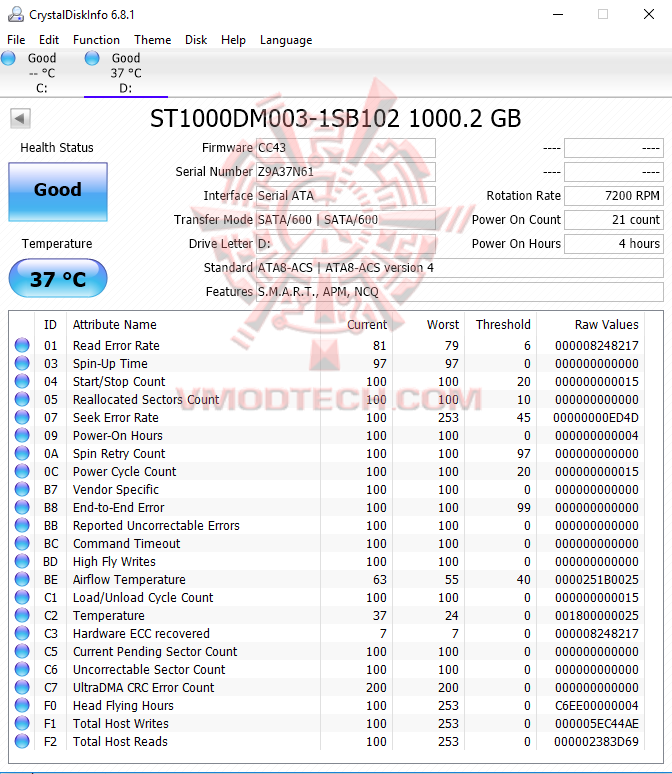Viewport: 672px width, 774px height.
Task: Click the blue Good status icon for D:
Action: (x=92, y=58)
